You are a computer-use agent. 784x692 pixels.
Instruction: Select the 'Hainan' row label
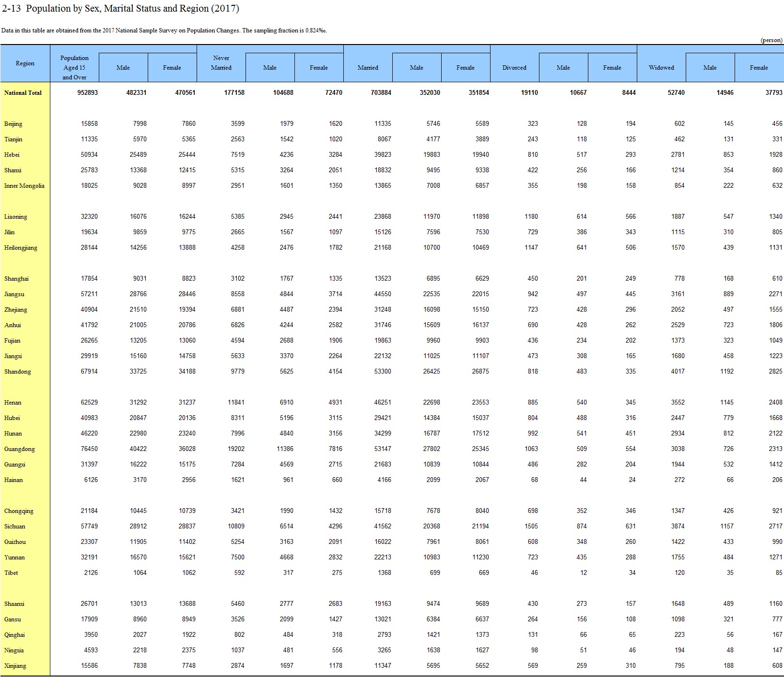14,480
